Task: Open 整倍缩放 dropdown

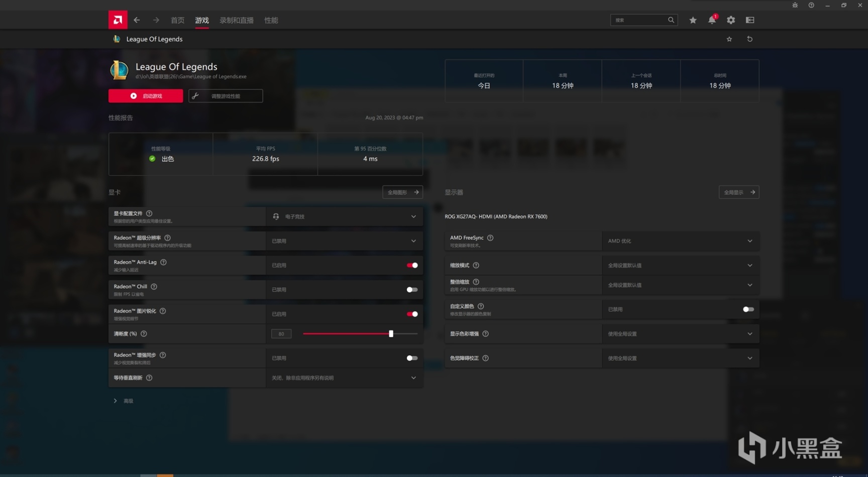Action: click(x=681, y=285)
